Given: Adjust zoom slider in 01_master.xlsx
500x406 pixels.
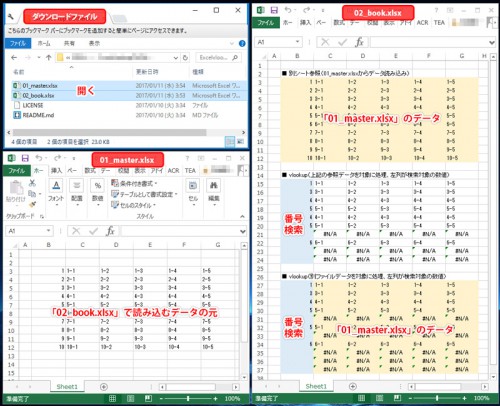Looking at the screenshot, I should click(188, 398).
